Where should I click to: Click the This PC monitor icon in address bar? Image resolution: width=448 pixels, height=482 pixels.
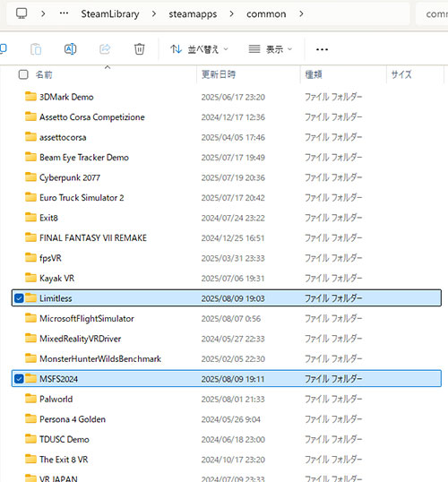pos(22,13)
